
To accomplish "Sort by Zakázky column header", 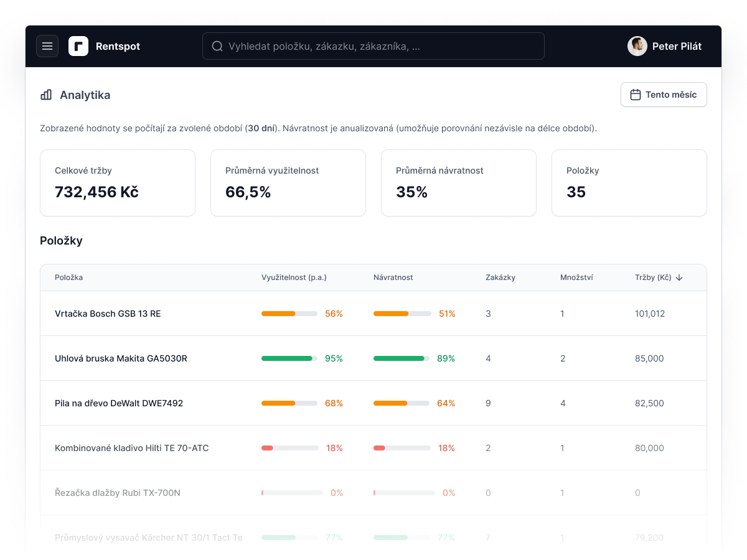I will (500, 278).
